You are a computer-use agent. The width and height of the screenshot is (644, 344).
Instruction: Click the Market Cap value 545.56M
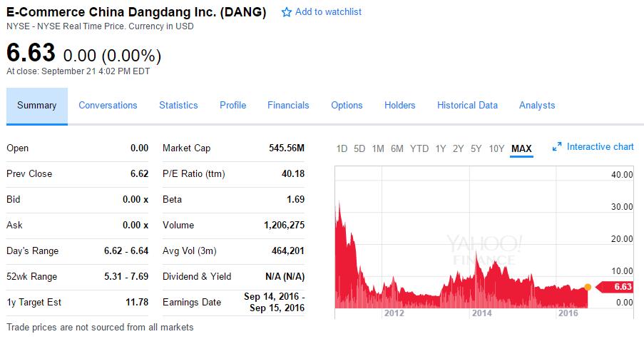(287, 148)
